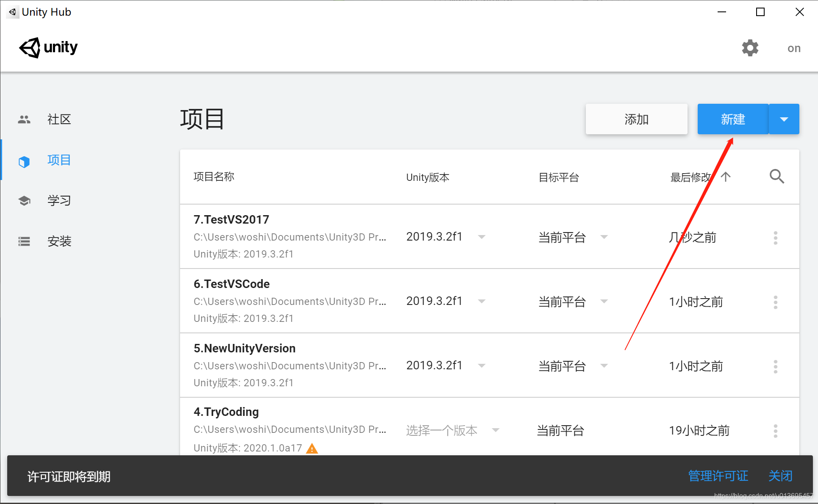Sort by 最后修改 column header
The height and width of the screenshot is (504, 818).
(x=690, y=177)
